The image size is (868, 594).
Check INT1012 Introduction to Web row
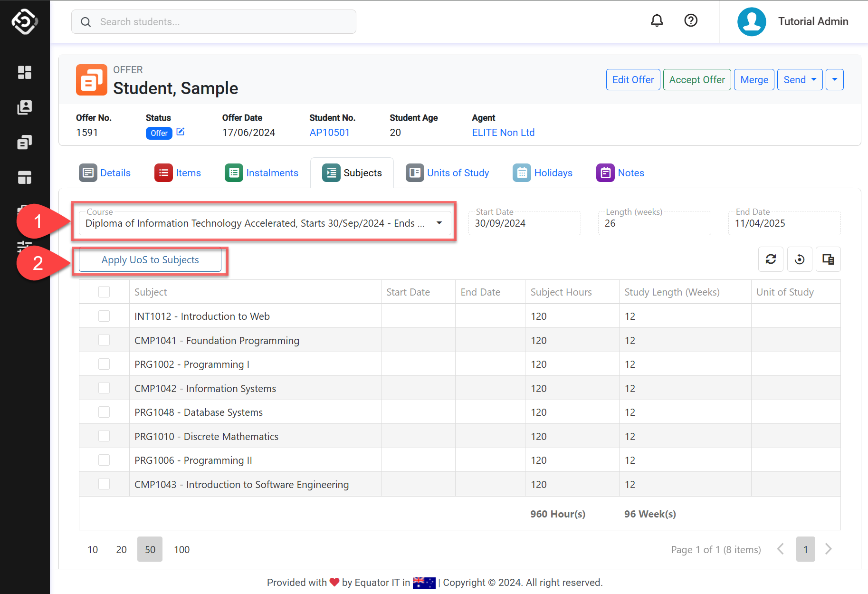click(104, 316)
